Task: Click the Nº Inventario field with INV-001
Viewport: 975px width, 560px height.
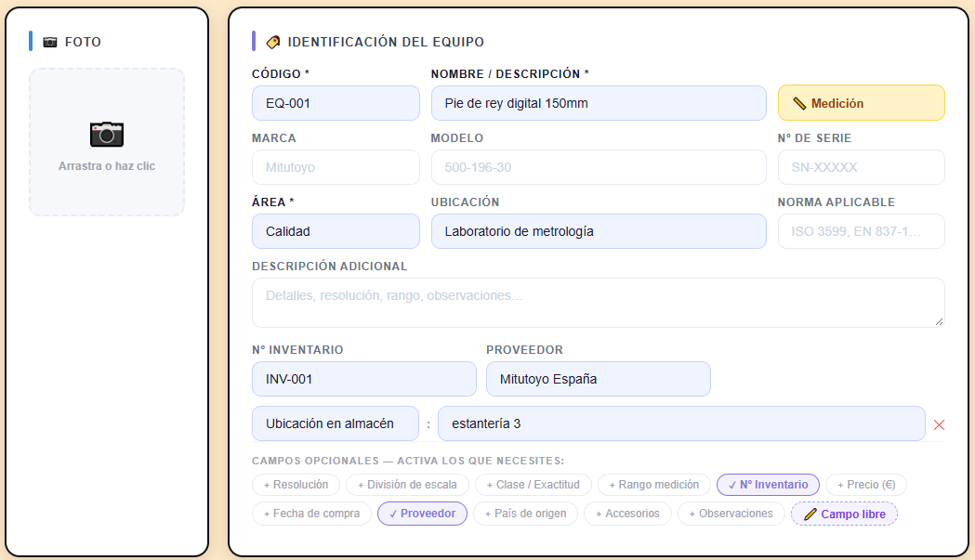Action: [364, 379]
